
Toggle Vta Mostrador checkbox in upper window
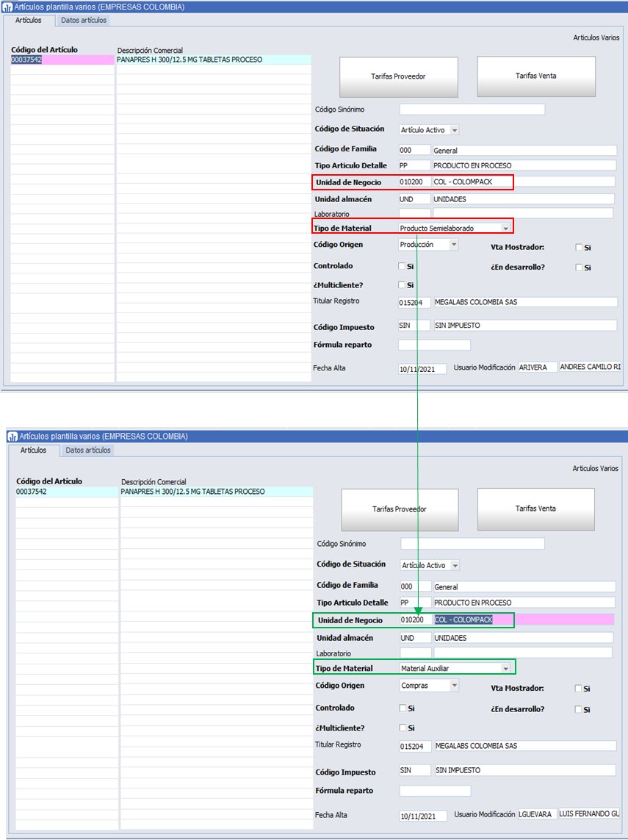click(579, 248)
